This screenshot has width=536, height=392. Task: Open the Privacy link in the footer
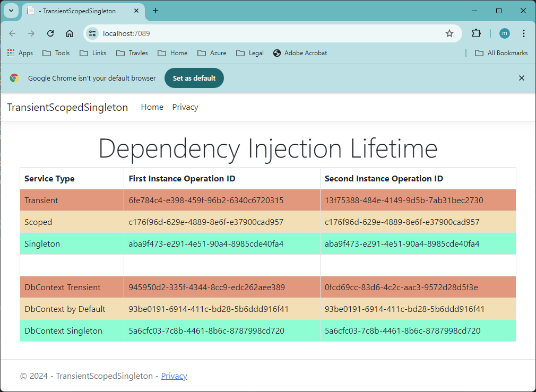174,376
